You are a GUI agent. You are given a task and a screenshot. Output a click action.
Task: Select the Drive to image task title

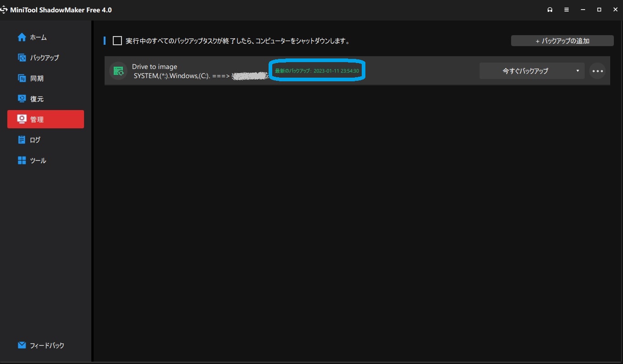154,67
